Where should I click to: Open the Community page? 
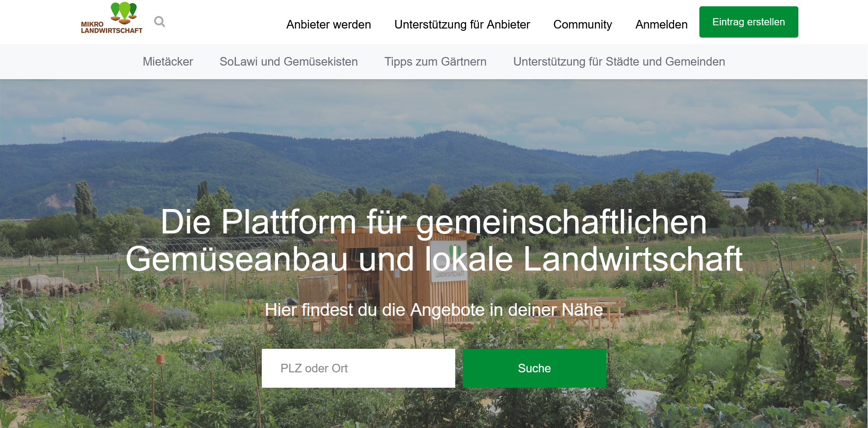[x=582, y=24]
